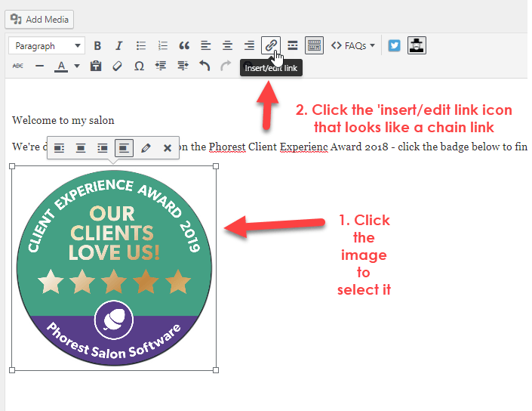Screen dimensions: 532x411
Task: Click the greyed-out Redo arrow
Action: (x=226, y=66)
